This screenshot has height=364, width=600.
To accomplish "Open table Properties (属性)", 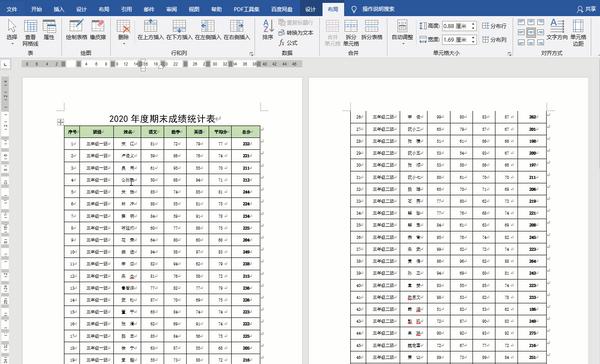I will pos(49,30).
